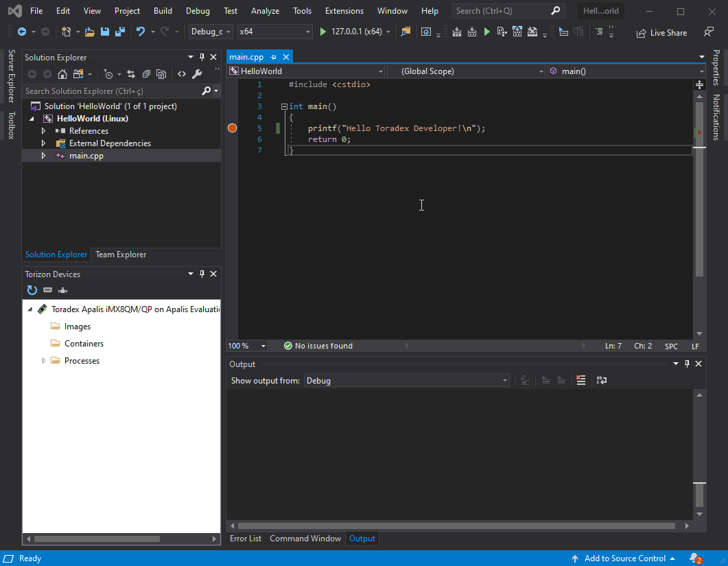Viewport: 728px width, 566px height.
Task: Open the Extensions menu
Action: (x=344, y=11)
